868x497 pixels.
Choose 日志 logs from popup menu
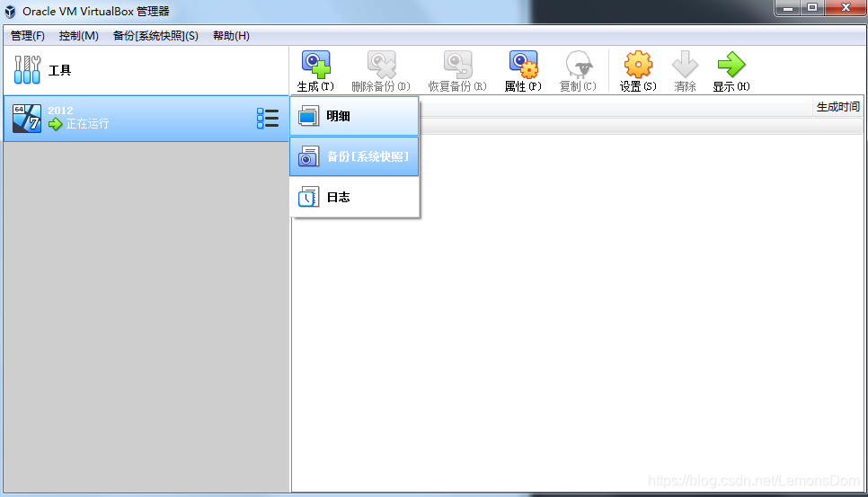(x=354, y=197)
